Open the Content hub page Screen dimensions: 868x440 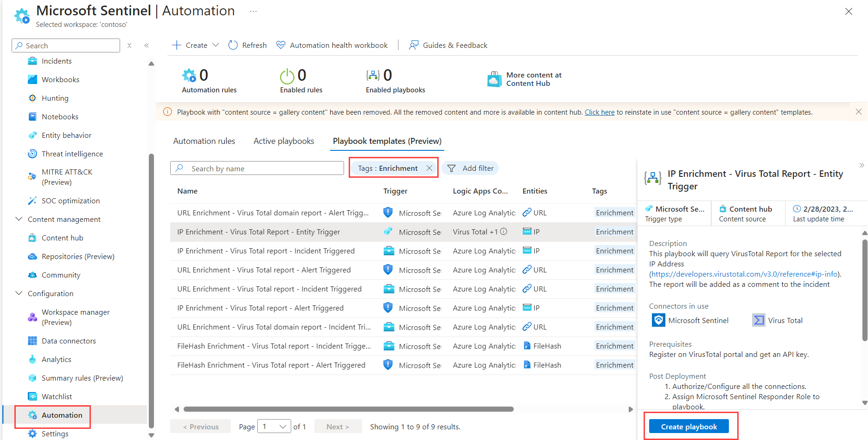(61, 237)
